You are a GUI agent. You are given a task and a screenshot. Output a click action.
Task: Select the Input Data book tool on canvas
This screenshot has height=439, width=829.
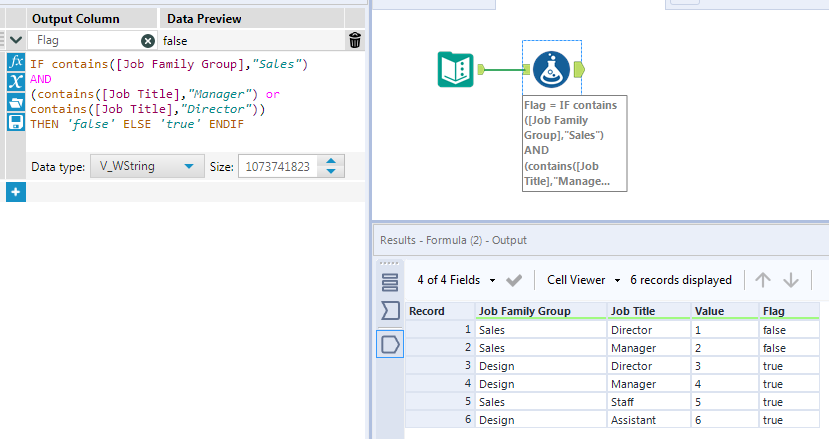coord(455,69)
